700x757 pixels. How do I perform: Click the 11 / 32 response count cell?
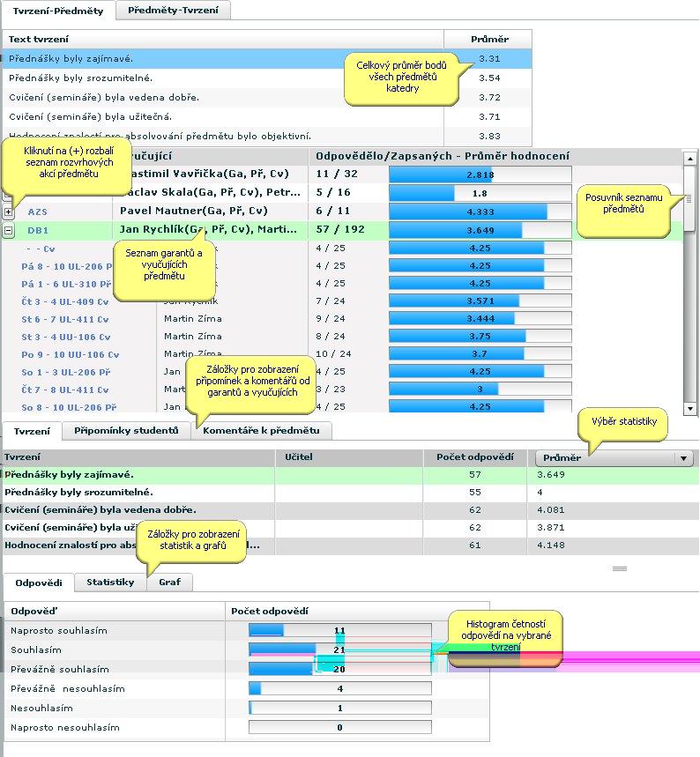[x=337, y=174]
